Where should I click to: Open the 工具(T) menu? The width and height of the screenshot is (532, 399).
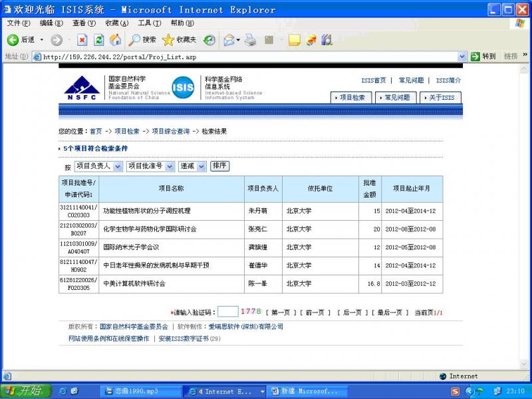[150, 23]
